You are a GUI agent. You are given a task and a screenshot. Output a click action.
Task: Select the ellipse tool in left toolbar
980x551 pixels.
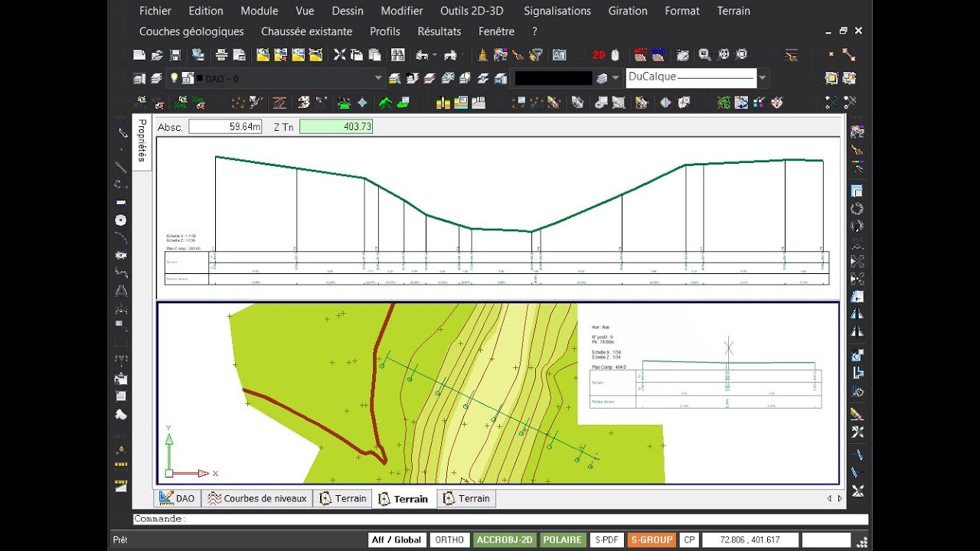pos(120,255)
